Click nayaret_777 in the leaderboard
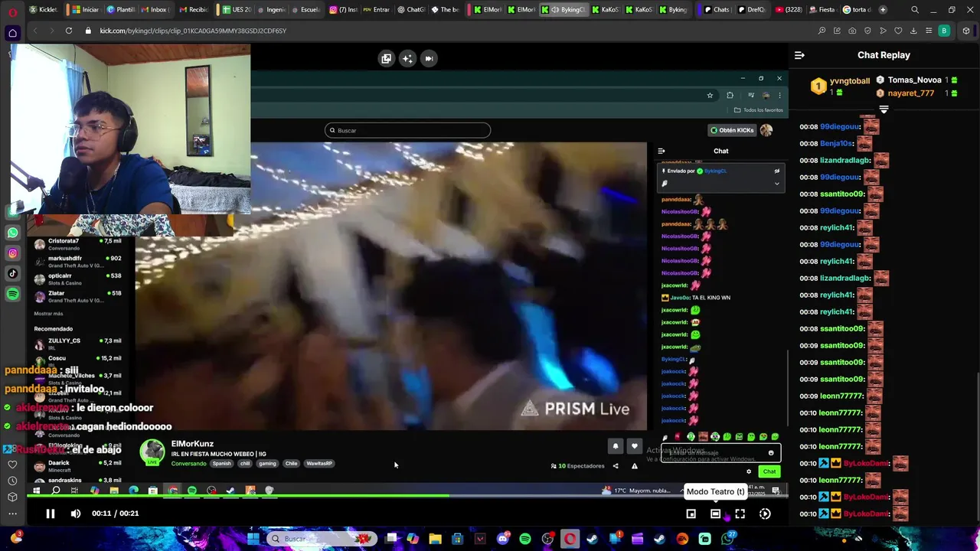 point(911,93)
